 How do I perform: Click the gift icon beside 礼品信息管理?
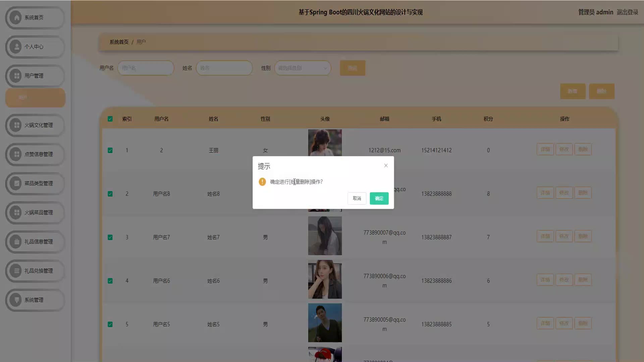coord(16,242)
